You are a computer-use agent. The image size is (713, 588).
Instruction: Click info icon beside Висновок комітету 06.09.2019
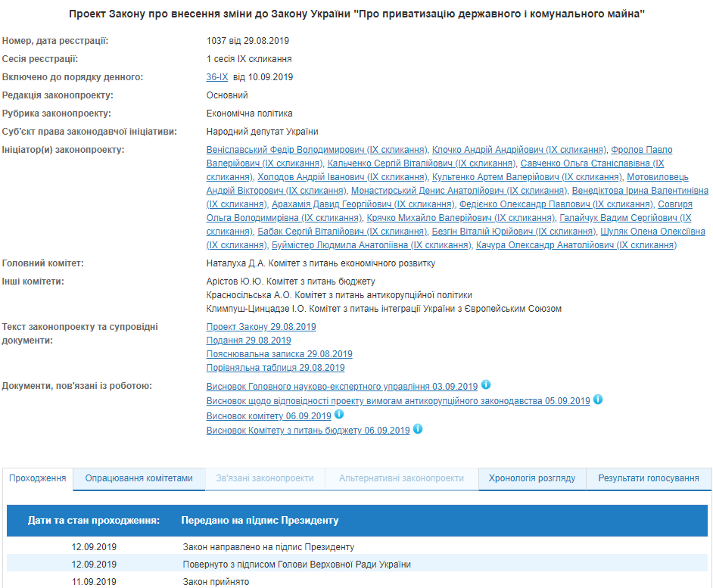[339, 415]
